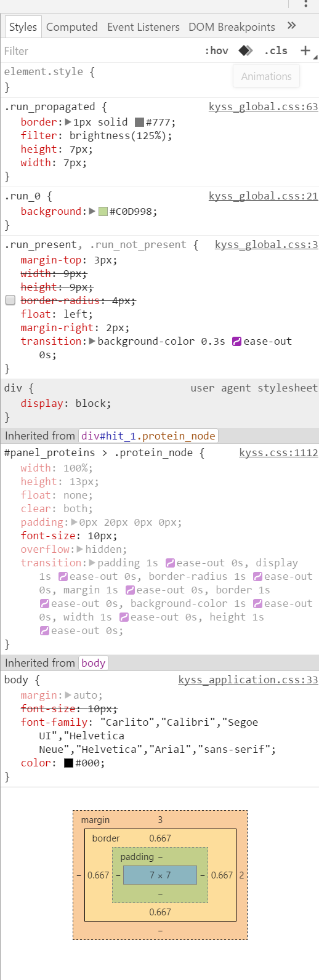Viewport: 319px width, 980px height.
Task: Open source link kyss_global.css:21
Action: (264, 196)
